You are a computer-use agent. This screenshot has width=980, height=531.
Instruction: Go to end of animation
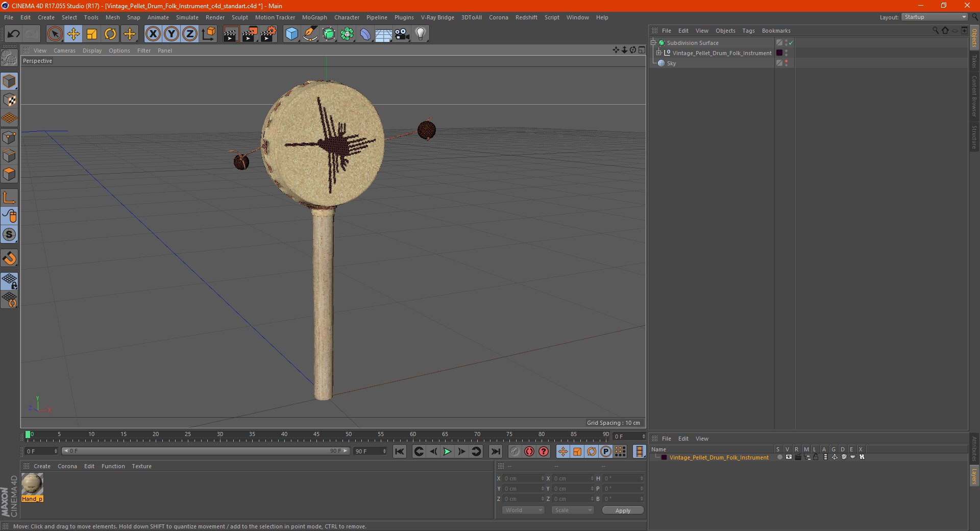tap(495, 451)
